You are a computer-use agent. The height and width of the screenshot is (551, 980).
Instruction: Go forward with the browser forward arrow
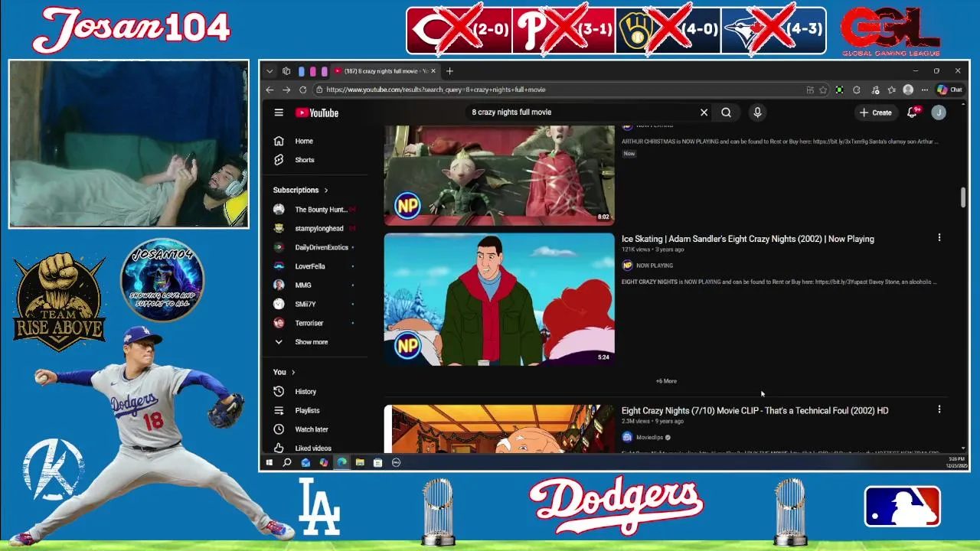[286, 90]
